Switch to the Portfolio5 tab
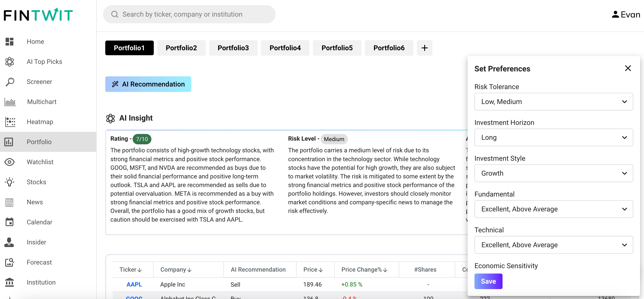 coord(337,48)
